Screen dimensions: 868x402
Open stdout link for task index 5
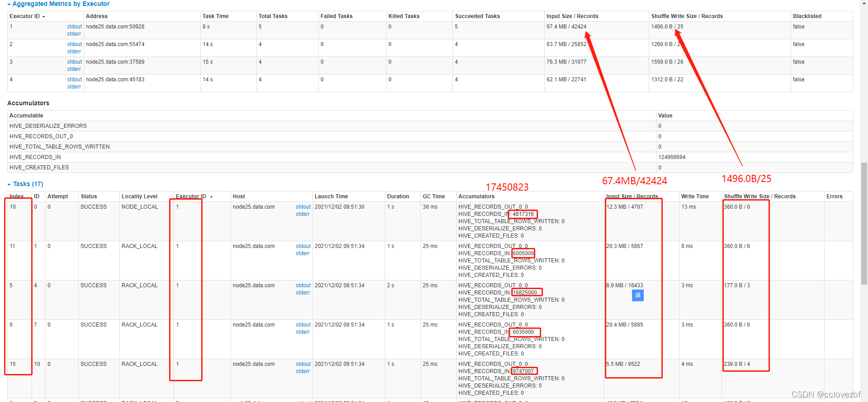pos(303,285)
